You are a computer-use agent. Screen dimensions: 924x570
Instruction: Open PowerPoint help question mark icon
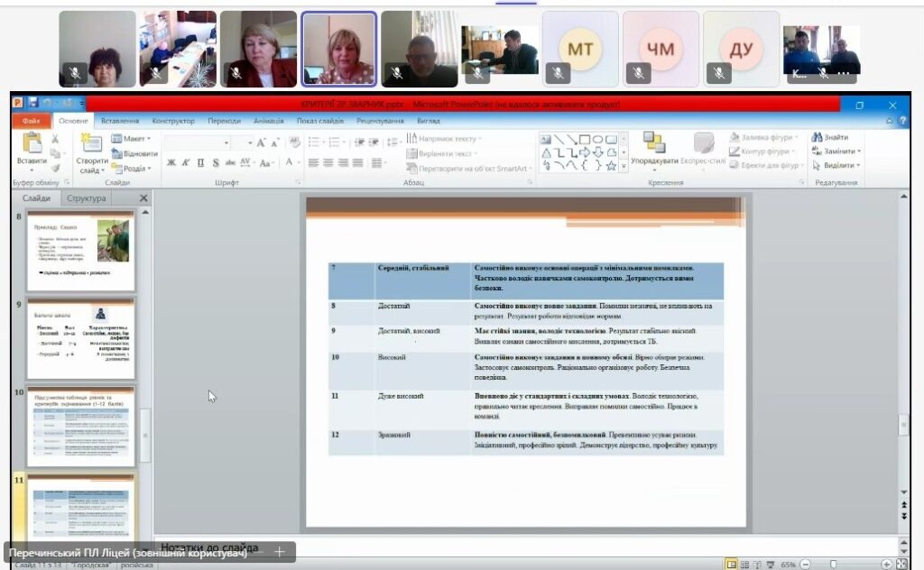pos(901,121)
